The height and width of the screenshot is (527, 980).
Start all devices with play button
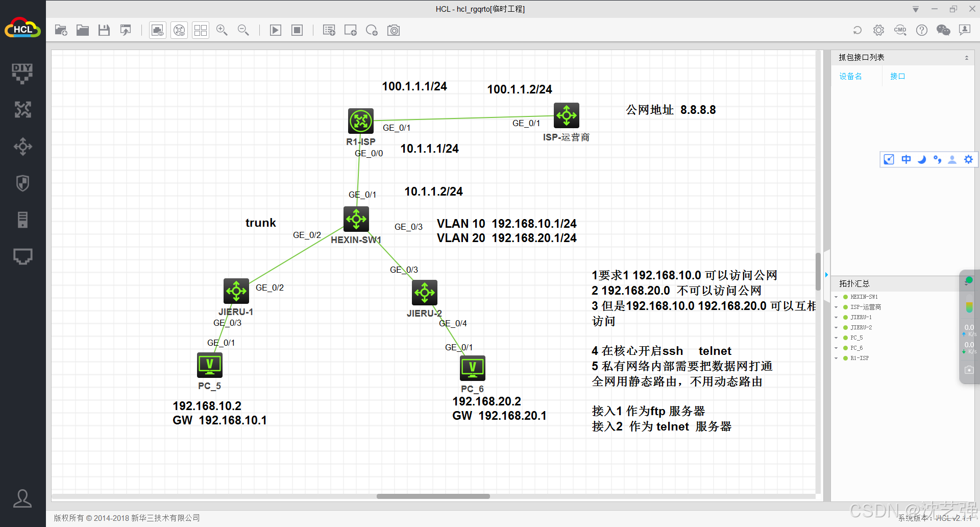point(276,30)
